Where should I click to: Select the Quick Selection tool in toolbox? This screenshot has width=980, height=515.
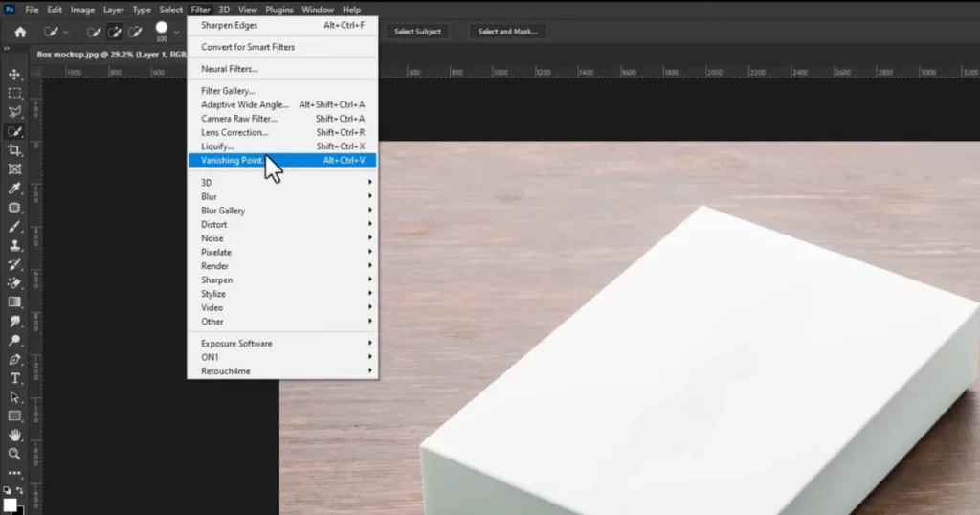coord(14,131)
